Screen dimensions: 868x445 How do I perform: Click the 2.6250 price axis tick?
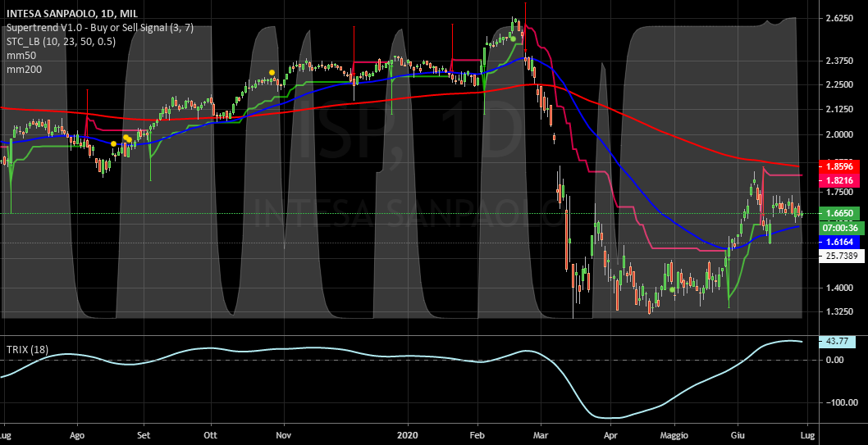838,19
